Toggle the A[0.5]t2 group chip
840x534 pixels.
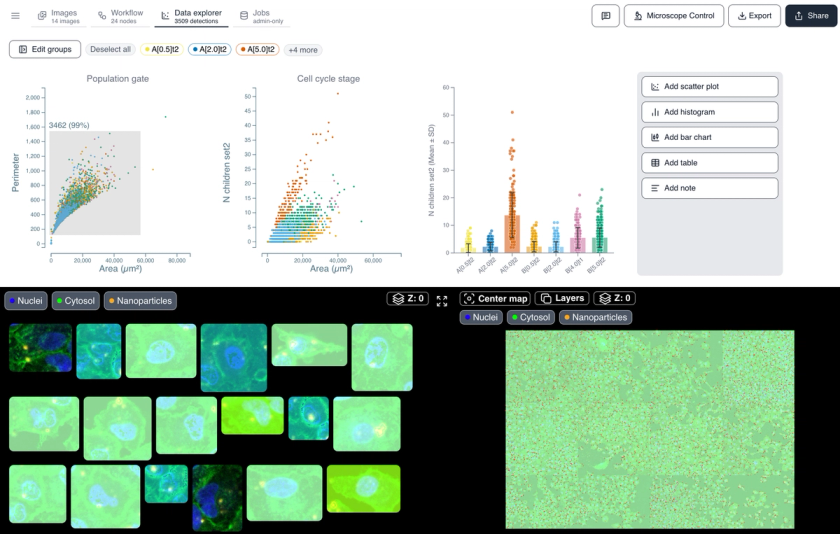[x=162, y=49]
